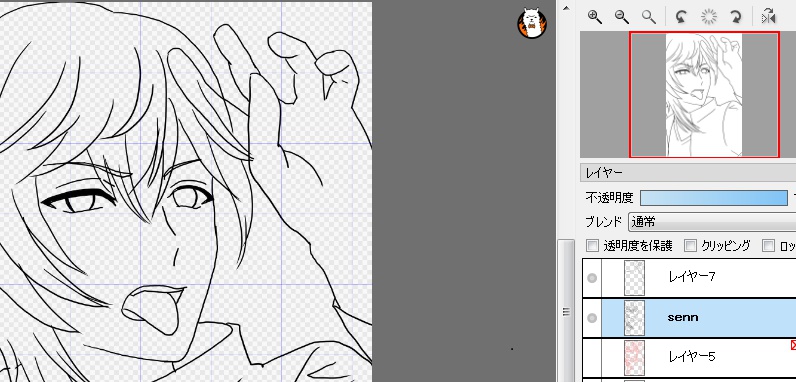
Task: Select the レイヤー7 layer name
Action: tap(692, 277)
